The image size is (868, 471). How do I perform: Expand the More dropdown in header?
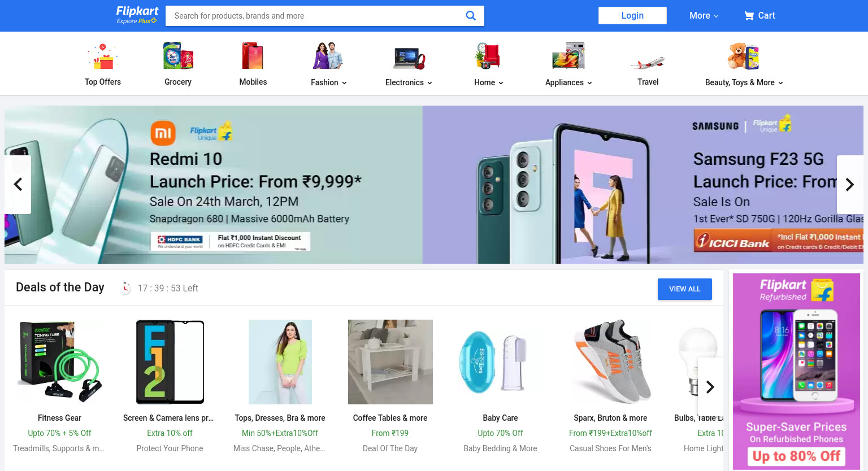tap(704, 16)
